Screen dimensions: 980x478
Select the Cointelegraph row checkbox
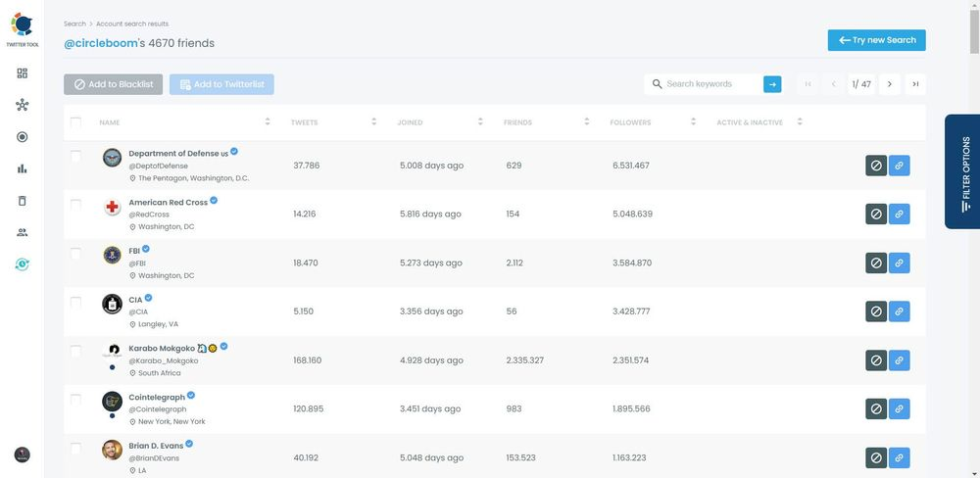point(75,400)
